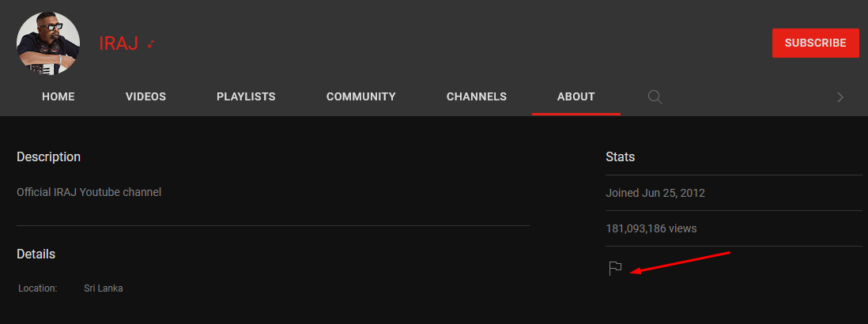Click the Description heading

pos(49,157)
